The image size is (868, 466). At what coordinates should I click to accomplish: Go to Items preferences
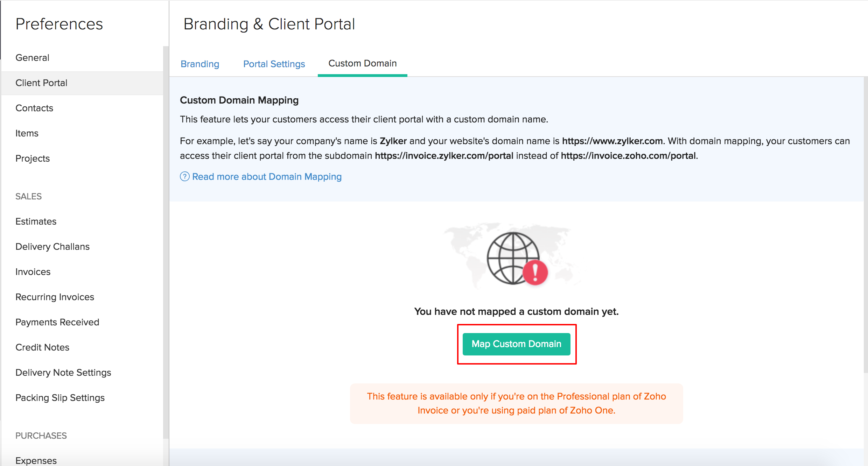pyautogui.click(x=27, y=133)
